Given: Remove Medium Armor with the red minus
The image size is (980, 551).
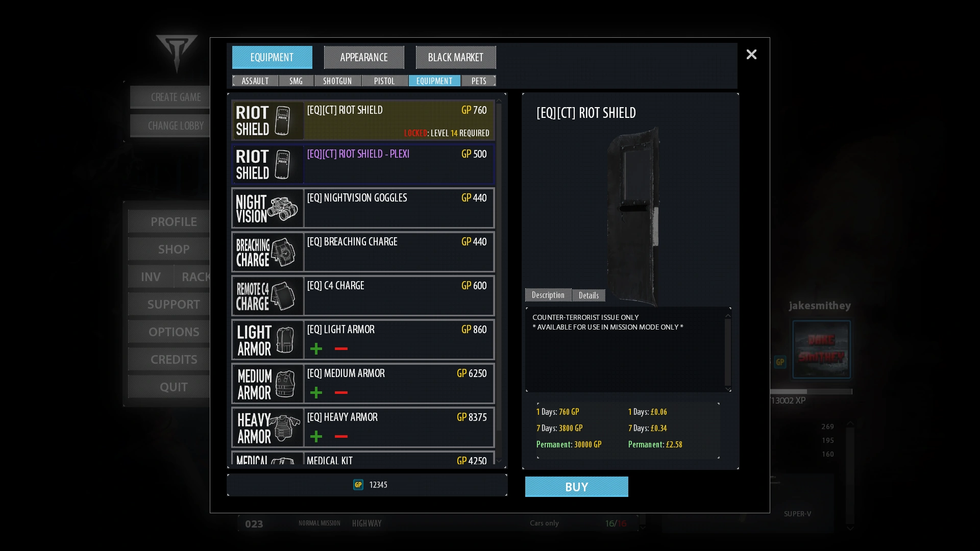Looking at the screenshot, I should pos(341,392).
